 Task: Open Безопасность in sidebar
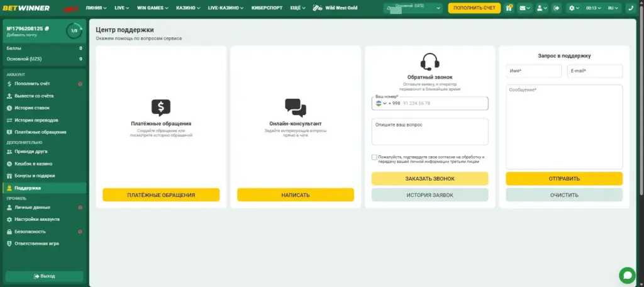[x=45, y=232]
